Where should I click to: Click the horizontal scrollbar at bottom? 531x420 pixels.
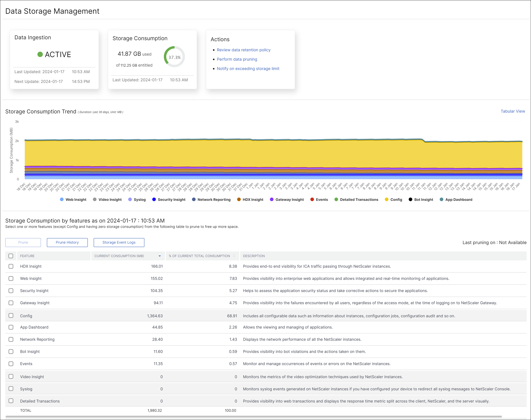click(253, 417)
